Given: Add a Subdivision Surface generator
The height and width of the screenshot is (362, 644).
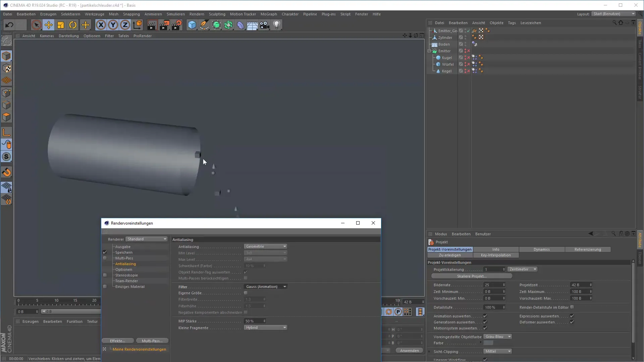Looking at the screenshot, I should point(216,25).
